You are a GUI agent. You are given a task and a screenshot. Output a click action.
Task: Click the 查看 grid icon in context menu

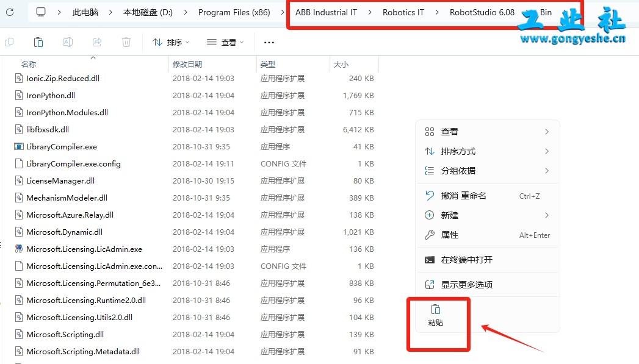(x=430, y=132)
